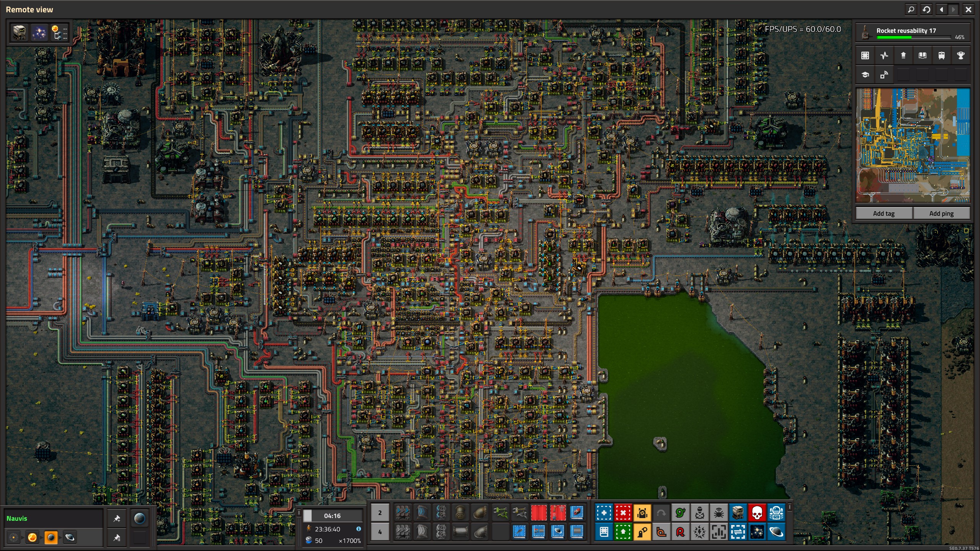Image resolution: width=980 pixels, height=551 pixels.
Task: Click the logistic networks icon
Action: point(884,75)
